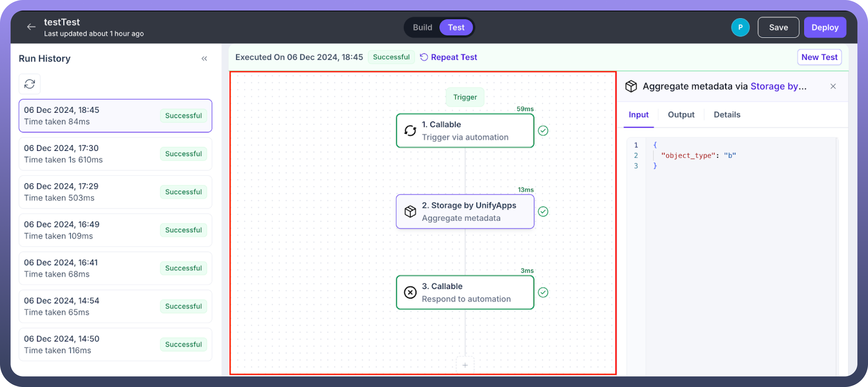Open the Output tab
The height and width of the screenshot is (387, 868).
[x=681, y=115]
